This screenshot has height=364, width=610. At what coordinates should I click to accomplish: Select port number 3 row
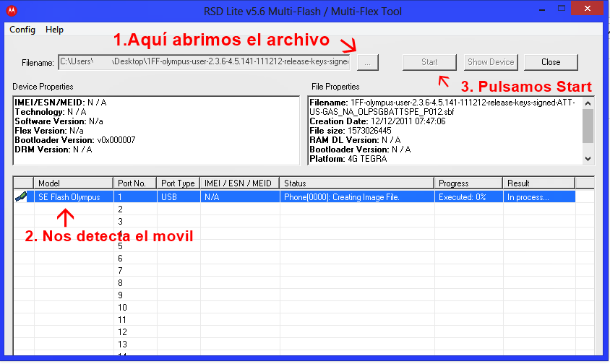click(x=304, y=222)
